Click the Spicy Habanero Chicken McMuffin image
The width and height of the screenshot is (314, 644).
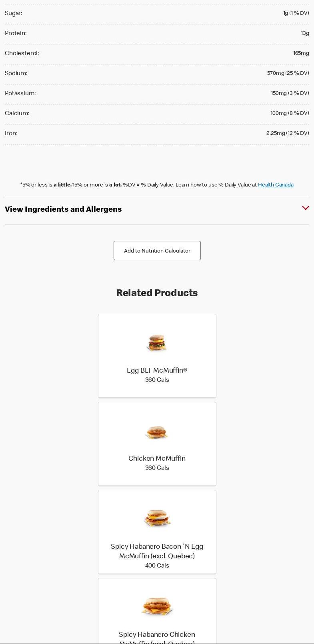(157, 606)
